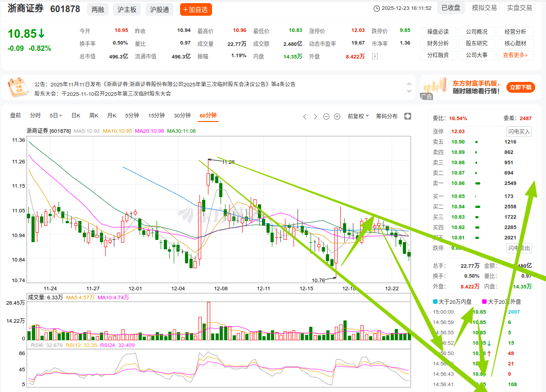Click the MA20:10.98 indicator label

149,131
